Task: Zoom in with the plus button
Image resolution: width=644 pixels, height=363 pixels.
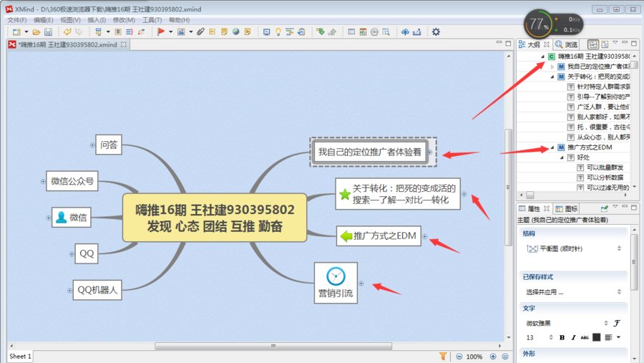Action: [493, 357]
